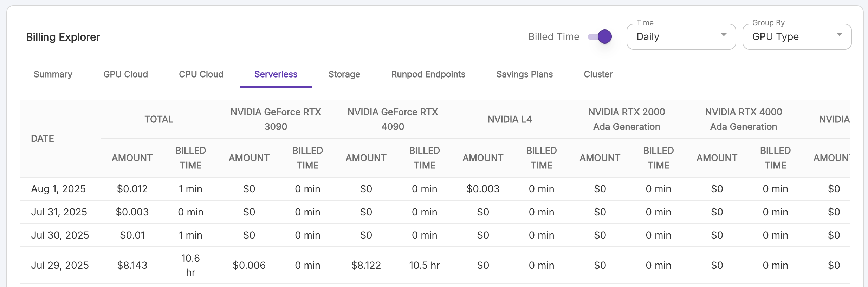Switch to the Summary tab
This screenshot has width=868, height=287.
point(53,74)
